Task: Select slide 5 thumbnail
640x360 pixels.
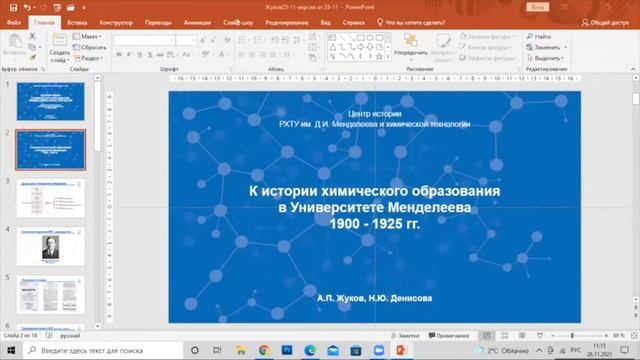Action: [x=51, y=295]
